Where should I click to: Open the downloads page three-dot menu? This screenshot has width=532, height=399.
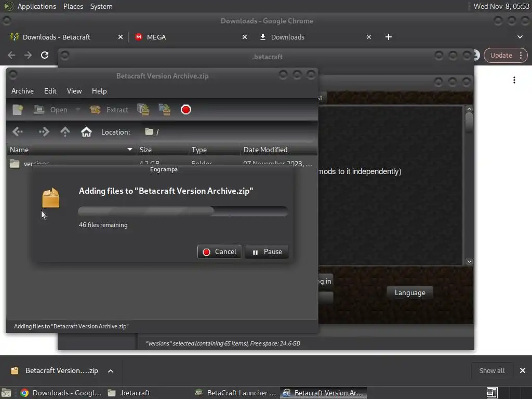pos(514,80)
